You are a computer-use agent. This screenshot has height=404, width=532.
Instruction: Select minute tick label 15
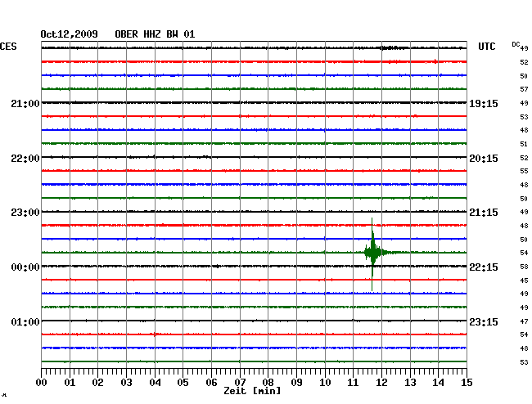point(467,383)
